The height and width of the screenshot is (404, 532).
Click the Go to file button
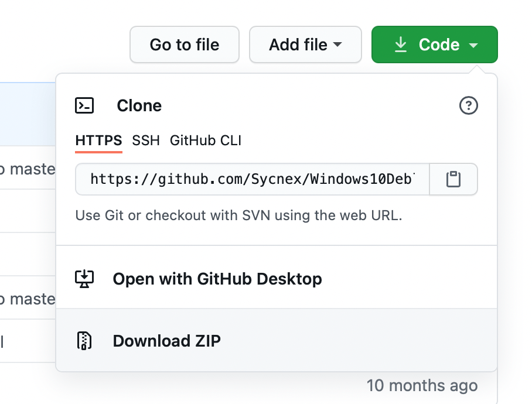(185, 44)
